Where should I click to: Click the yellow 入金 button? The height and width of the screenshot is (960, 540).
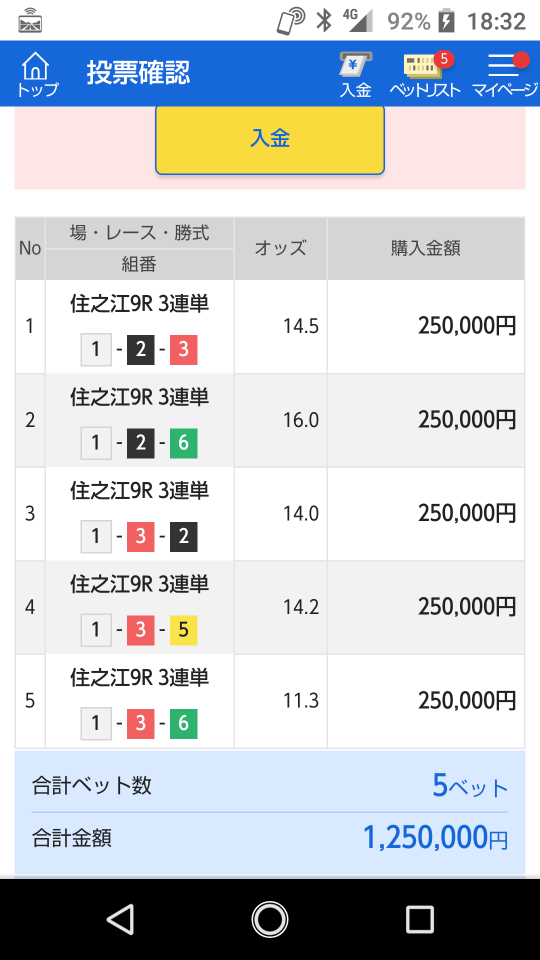(x=269, y=139)
